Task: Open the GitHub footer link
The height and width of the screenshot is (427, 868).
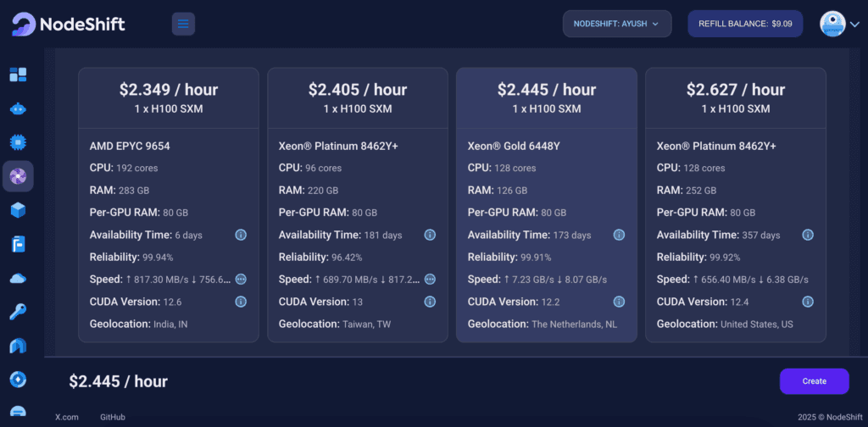Action: pyautogui.click(x=112, y=417)
